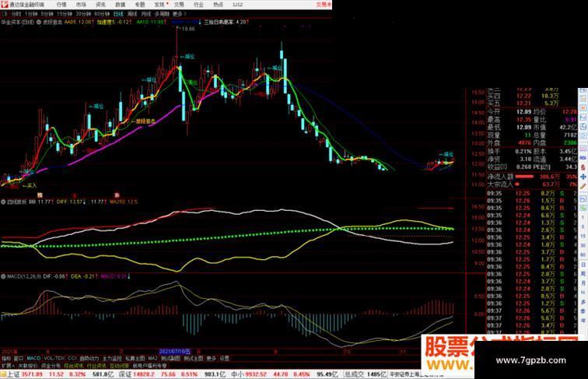Open the 关联报价 tab
588x379 pixels.
[x=28, y=366]
